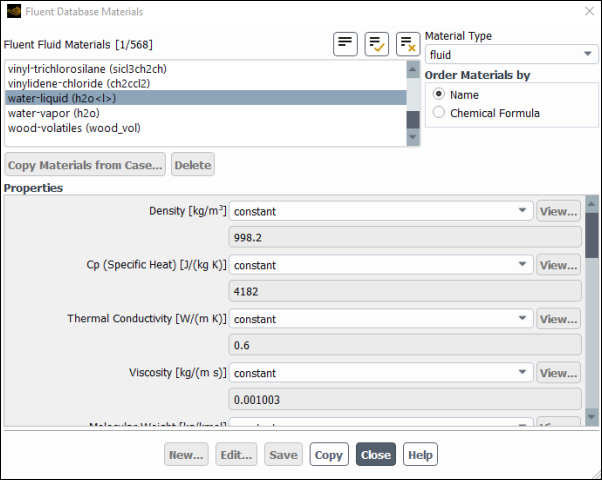
Task: Select water-liquid (h2o<l>) in the list
Action: [x=205, y=98]
